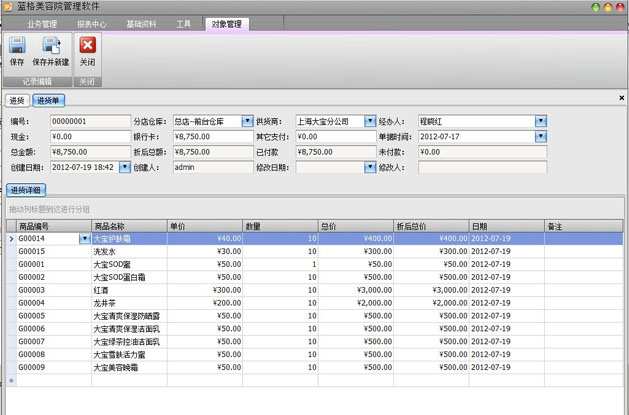Click the 现金 amount field
This screenshot has height=415, width=629.
90,137
